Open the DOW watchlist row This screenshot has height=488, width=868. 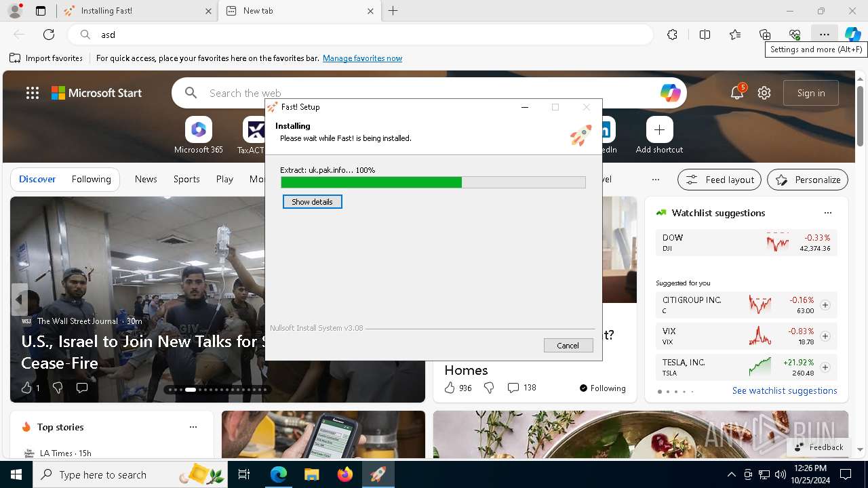click(747, 243)
